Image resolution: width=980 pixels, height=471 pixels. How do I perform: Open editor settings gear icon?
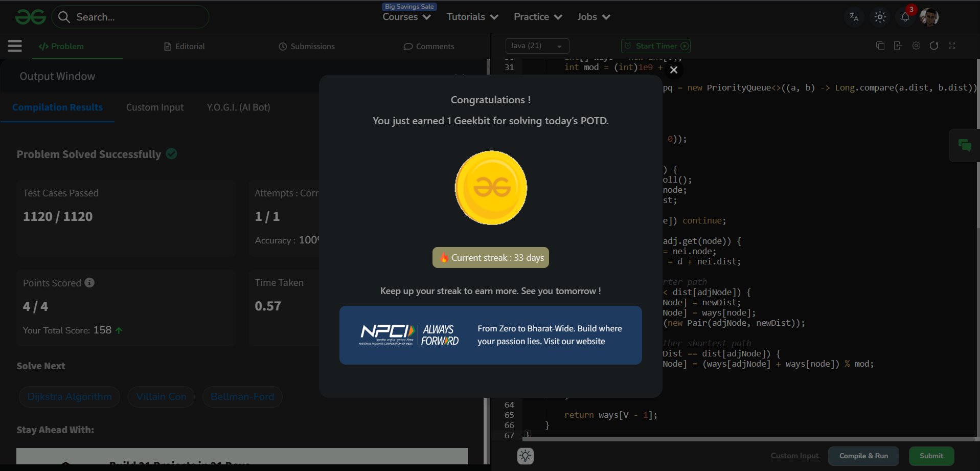pyautogui.click(x=916, y=46)
